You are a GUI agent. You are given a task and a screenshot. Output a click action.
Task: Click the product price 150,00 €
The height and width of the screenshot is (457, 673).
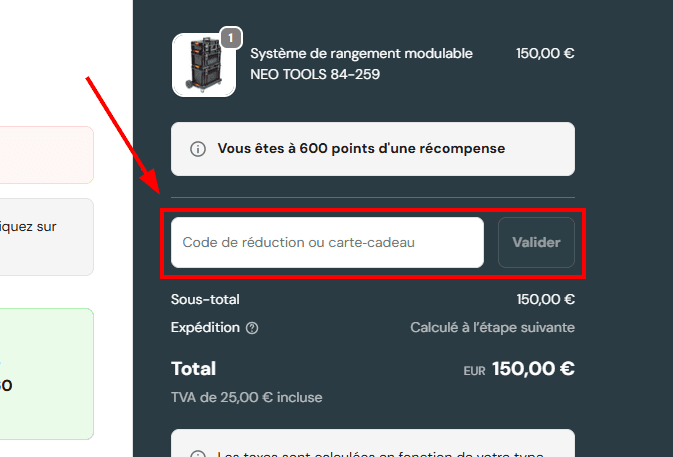point(545,53)
